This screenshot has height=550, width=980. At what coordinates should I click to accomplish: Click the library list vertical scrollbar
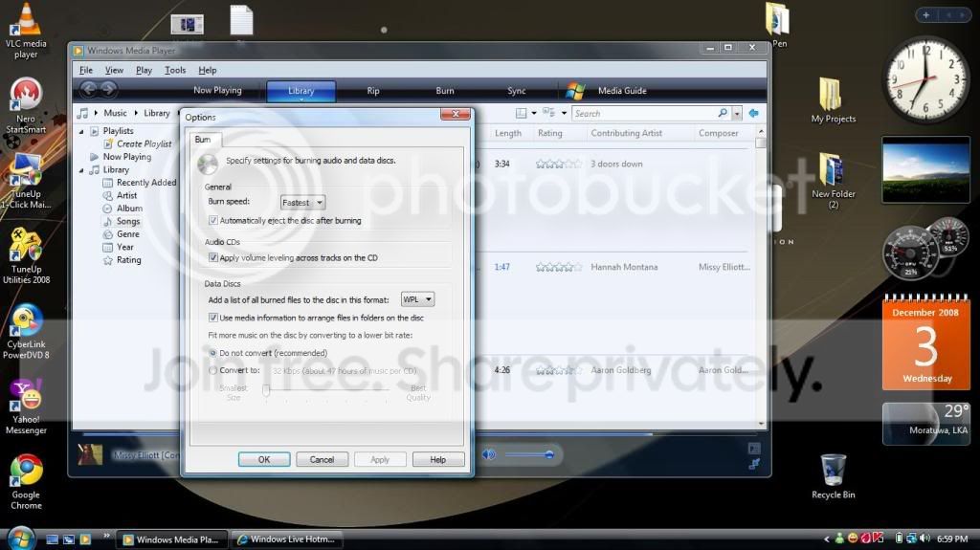761,278
